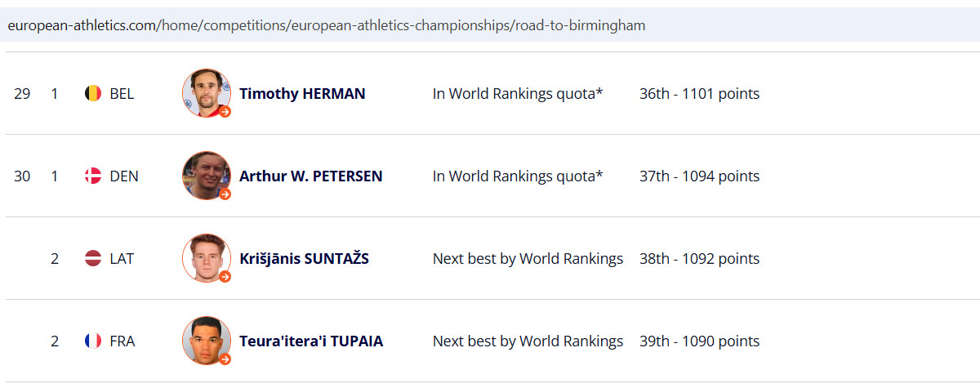Click the Belgium flag icon
Image resolution: width=980 pixels, height=388 pixels.
click(93, 94)
